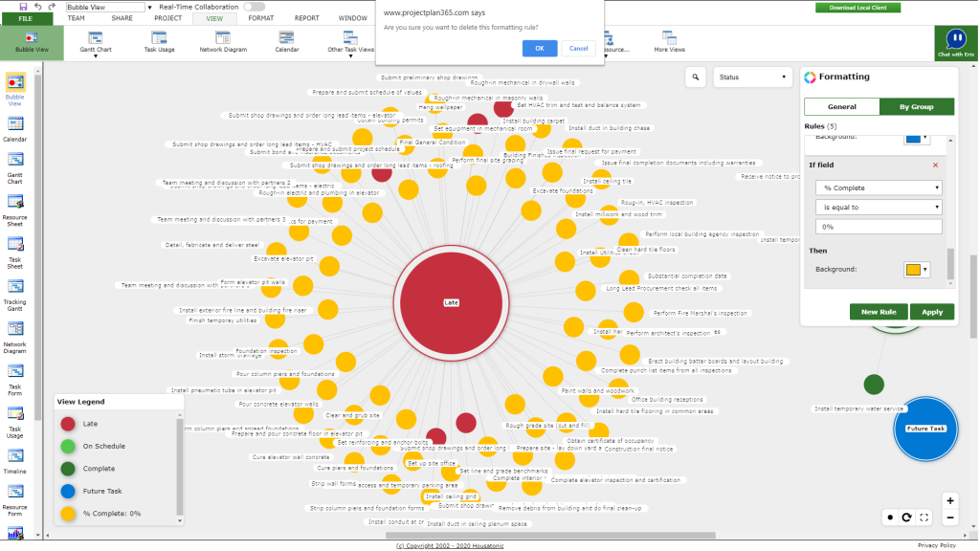Click the blue Background color swatch

913,138
